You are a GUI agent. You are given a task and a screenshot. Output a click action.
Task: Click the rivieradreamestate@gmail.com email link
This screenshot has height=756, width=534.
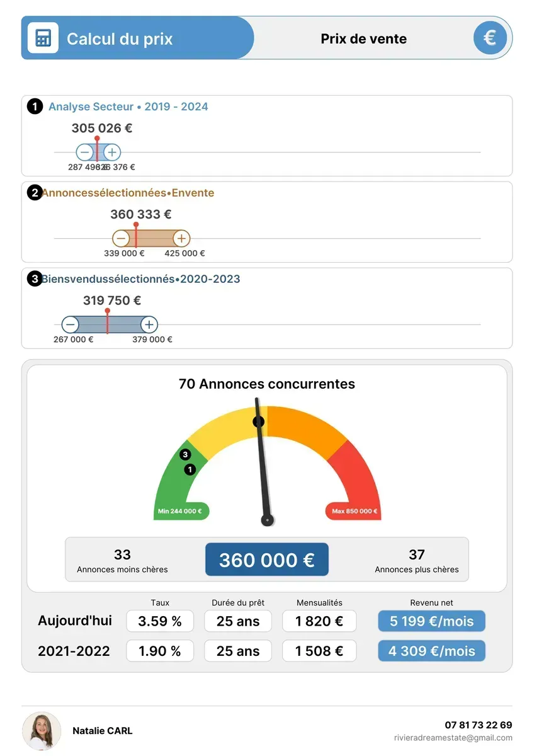pos(453,738)
